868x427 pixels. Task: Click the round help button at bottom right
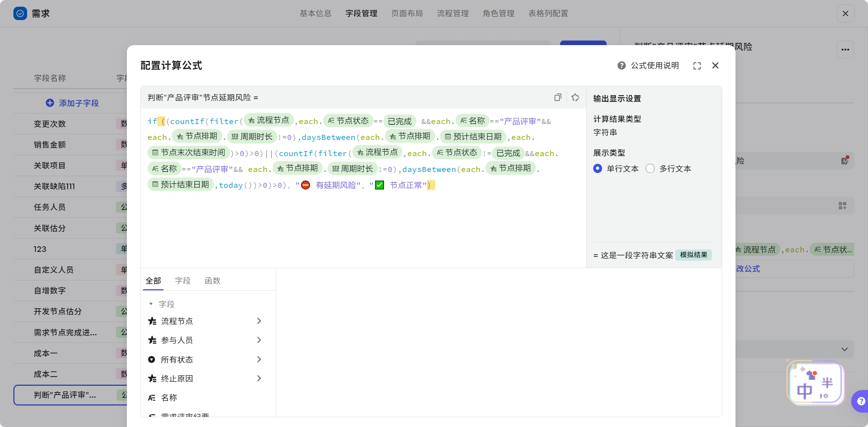point(860,401)
